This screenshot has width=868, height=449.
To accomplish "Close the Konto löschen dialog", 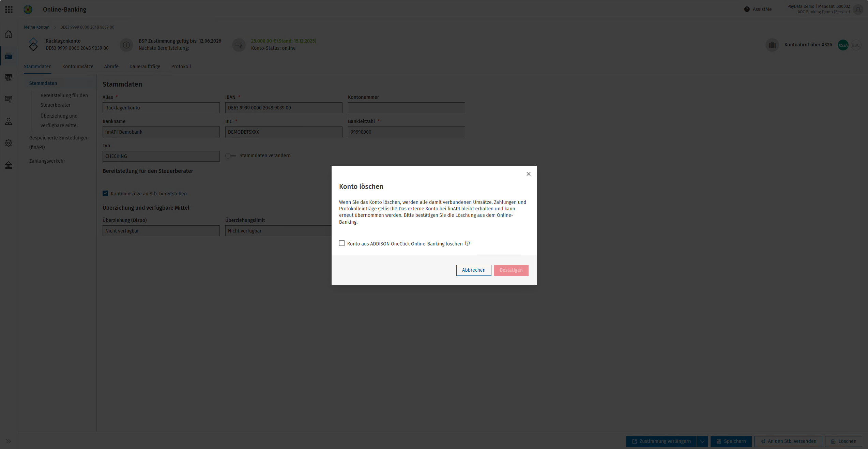I will 528,174.
